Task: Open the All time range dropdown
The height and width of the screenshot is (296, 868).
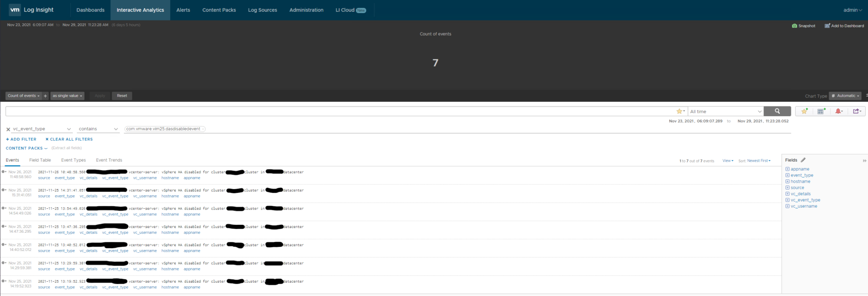Action: click(725, 112)
